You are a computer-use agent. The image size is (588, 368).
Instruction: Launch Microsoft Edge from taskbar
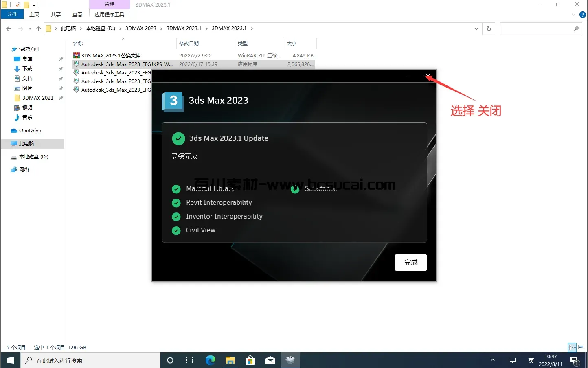210,360
